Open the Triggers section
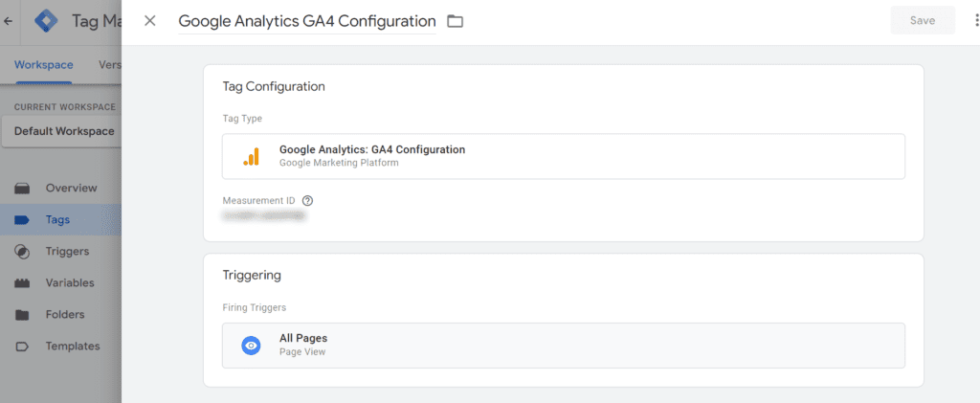The width and height of the screenshot is (980, 403). tap(67, 251)
